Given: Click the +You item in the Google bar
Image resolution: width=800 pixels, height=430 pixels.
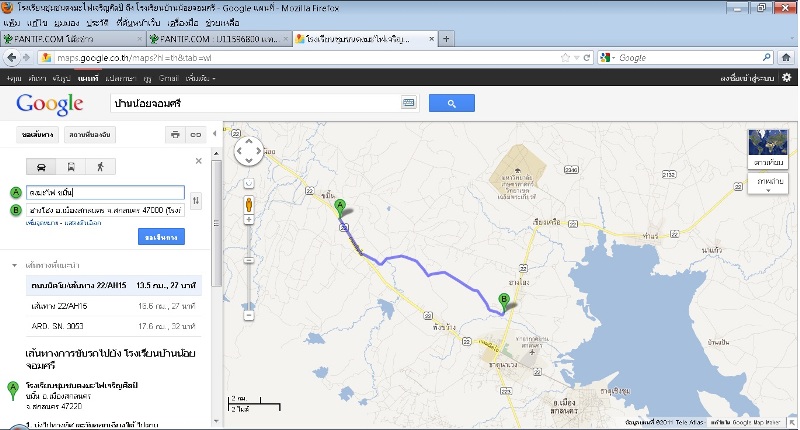Looking at the screenshot, I should pos(14,78).
